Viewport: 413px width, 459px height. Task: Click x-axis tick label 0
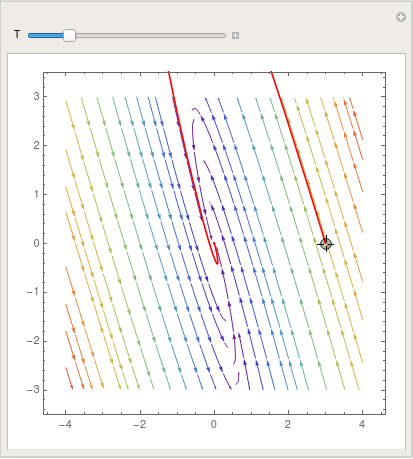(214, 424)
